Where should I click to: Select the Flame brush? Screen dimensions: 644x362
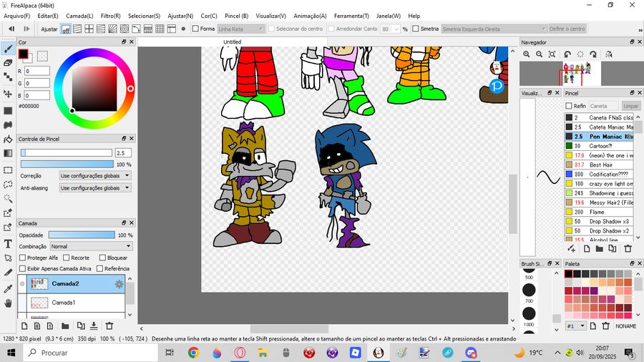pyautogui.click(x=599, y=212)
